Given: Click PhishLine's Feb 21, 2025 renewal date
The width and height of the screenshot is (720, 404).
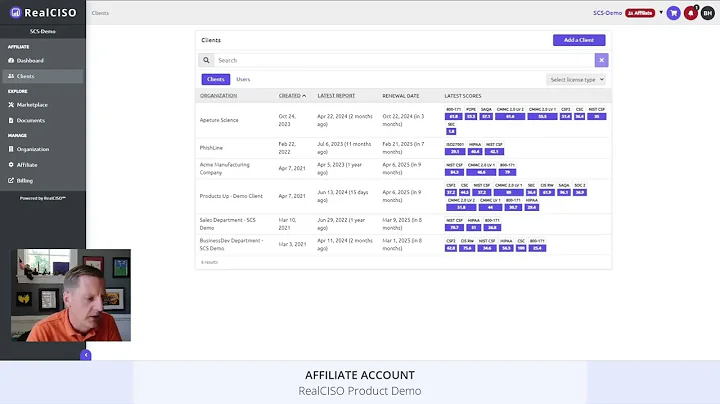Looking at the screenshot, I should click(x=403, y=148).
